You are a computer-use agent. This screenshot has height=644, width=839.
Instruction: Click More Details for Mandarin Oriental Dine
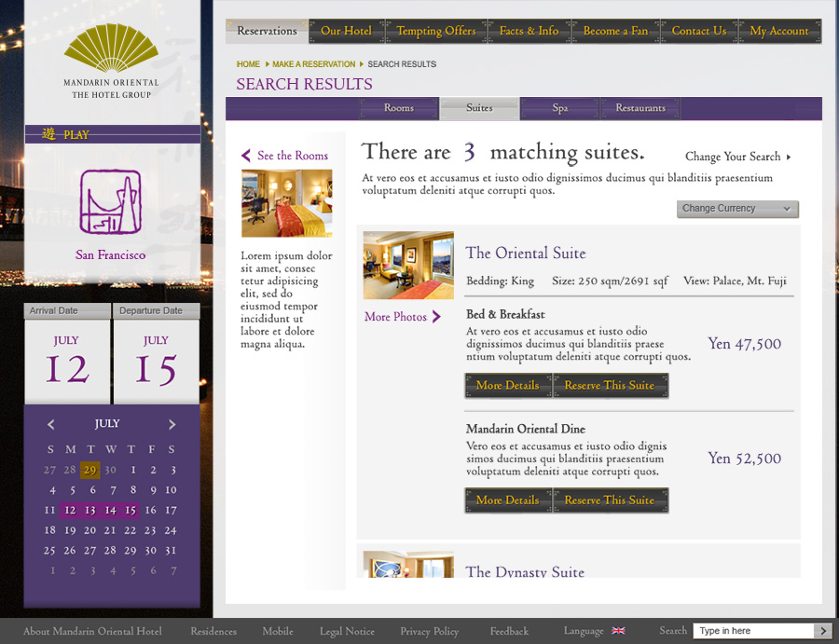(x=508, y=500)
